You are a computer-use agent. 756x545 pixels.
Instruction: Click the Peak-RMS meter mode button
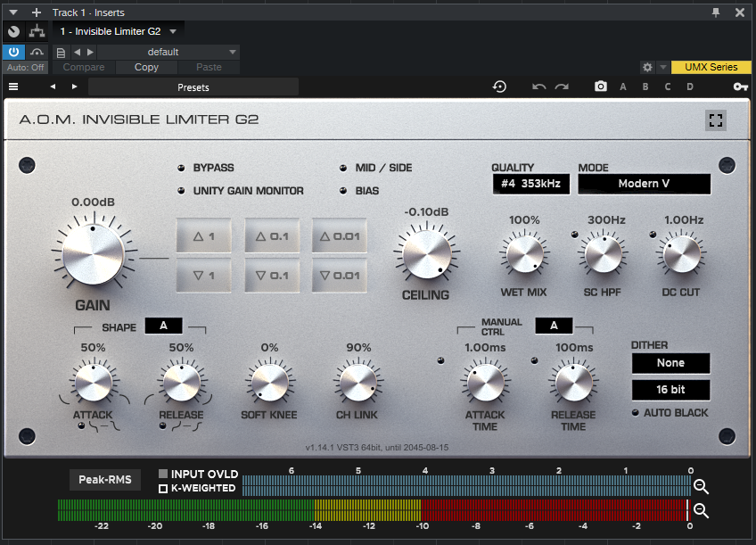(105, 480)
